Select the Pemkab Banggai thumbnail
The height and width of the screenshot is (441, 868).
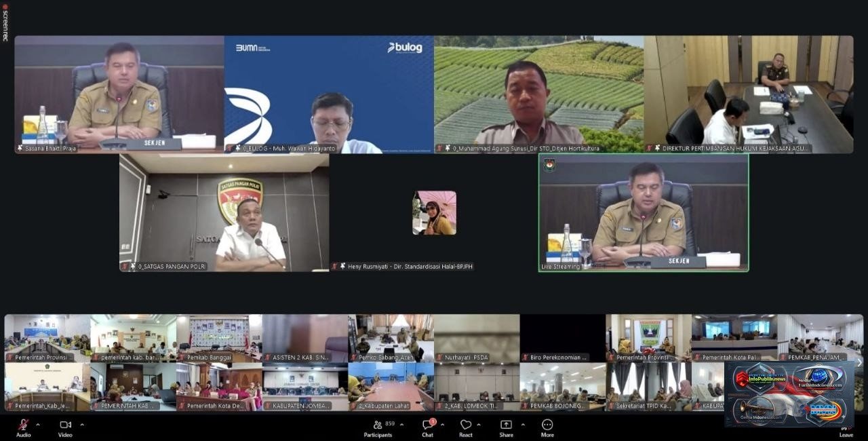pyautogui.click(x=219, y=338)
